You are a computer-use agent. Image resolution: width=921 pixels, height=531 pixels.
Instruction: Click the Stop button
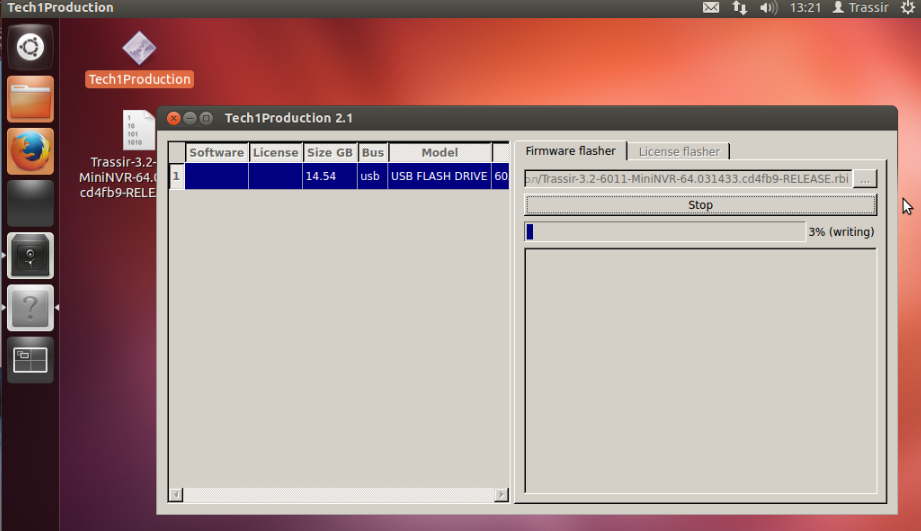tap(700, 205)
